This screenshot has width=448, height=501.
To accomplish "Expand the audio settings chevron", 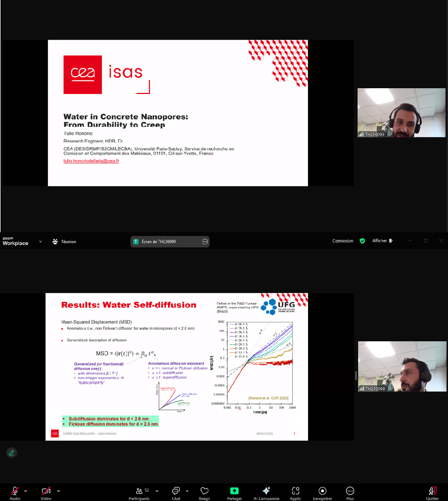I will 26,491.
